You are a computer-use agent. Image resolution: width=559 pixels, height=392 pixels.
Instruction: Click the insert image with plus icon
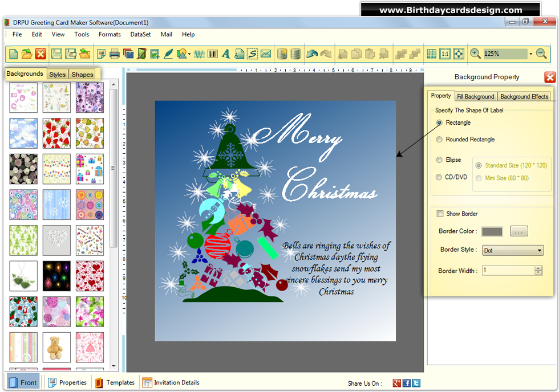pos(155,54)
